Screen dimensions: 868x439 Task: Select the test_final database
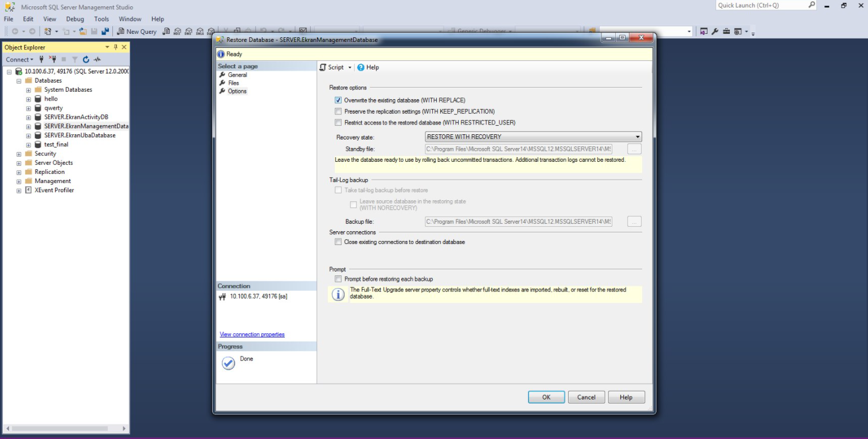tap(56, 145)
